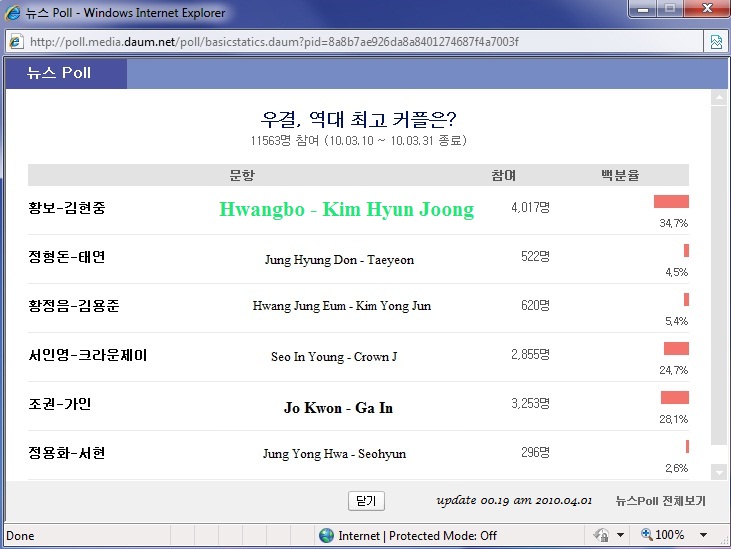Screen dimensions: 731x549
Task: Click the poll title 우결, 역대 최고 커플은?
Action: [x=358, y=119]
